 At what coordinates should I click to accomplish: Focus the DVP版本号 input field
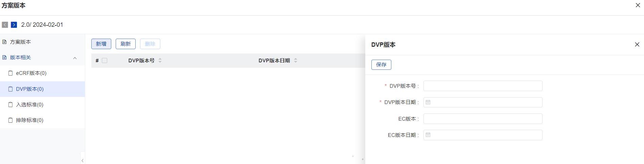click(x=483, y=86)
